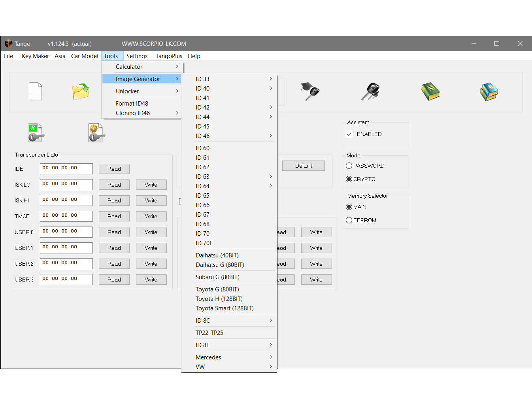The height and width of the screenshot is (410, 532).
Task: Click the USER 2 data input field
Action: (x=66, y=264)
